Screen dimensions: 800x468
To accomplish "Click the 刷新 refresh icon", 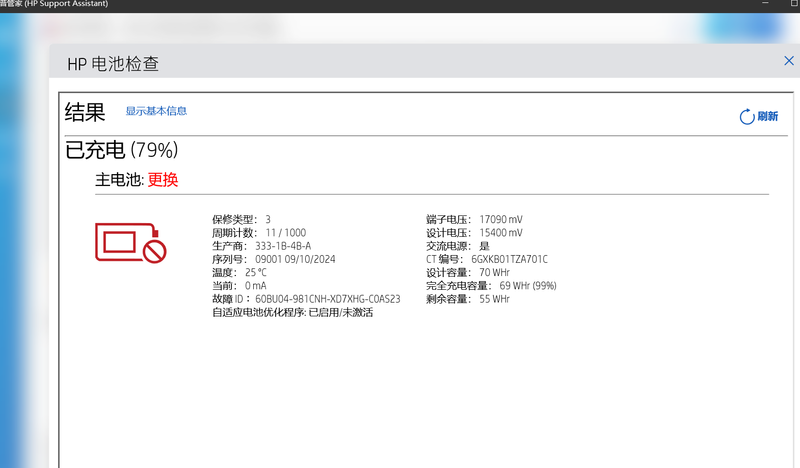I will pyautogui.click(x=746, y=117).
